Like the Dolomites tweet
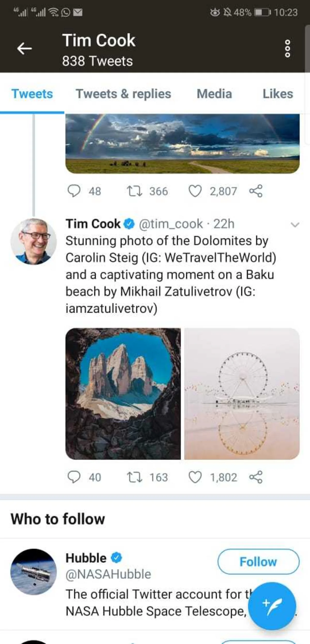Image resolution: width=310 pixels, height=644 pixels. 195,477
